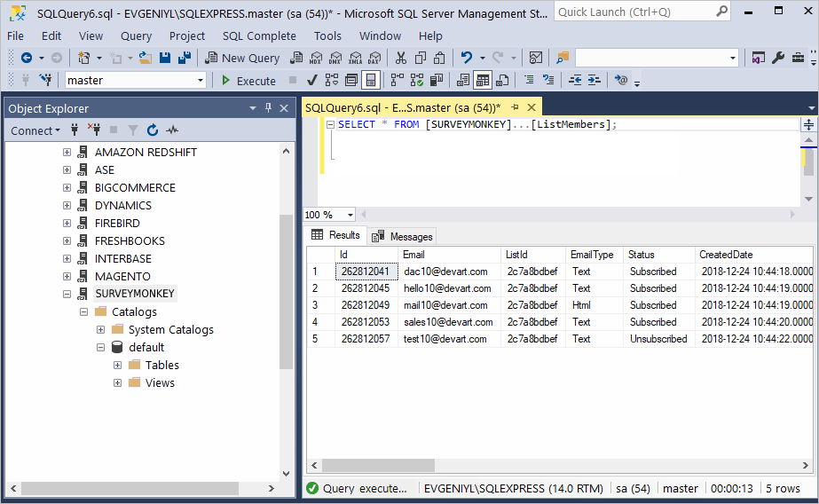
Task: Open the Connect button in Object Explorer
Action: click(35, 130)
